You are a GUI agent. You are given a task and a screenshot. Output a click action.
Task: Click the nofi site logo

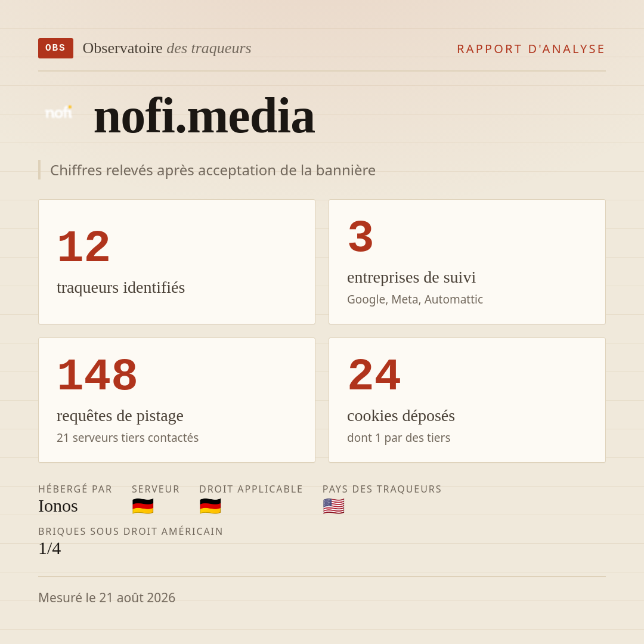coord(58,112)
